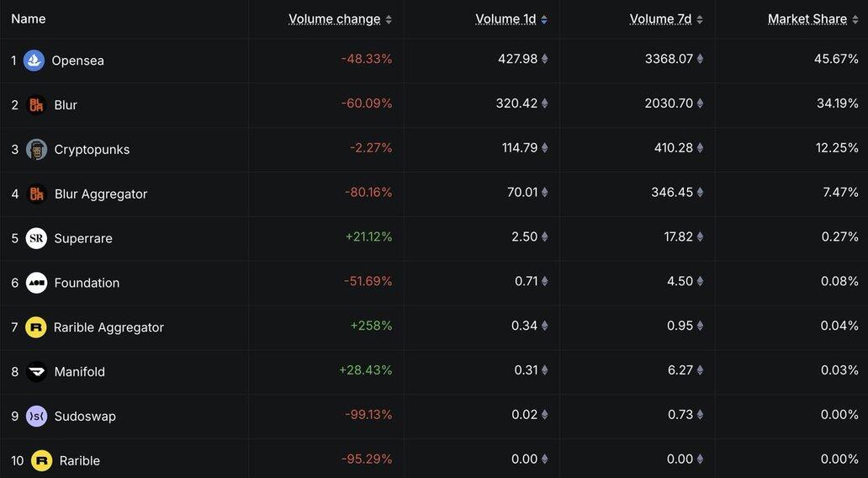Click the Sudoswap purple logo icon

(36, 417)
